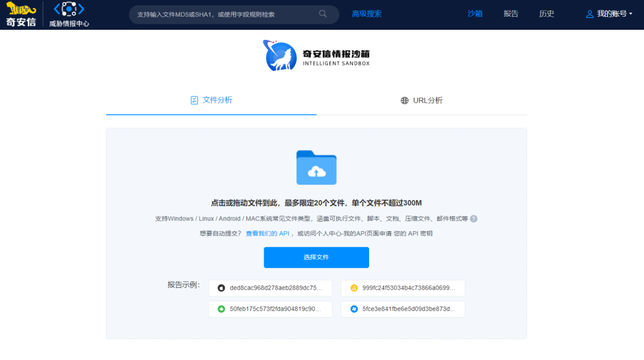
Task: Open sample report 50feb175c573f2fda904819c90...
Action: (x=270, y=309)
